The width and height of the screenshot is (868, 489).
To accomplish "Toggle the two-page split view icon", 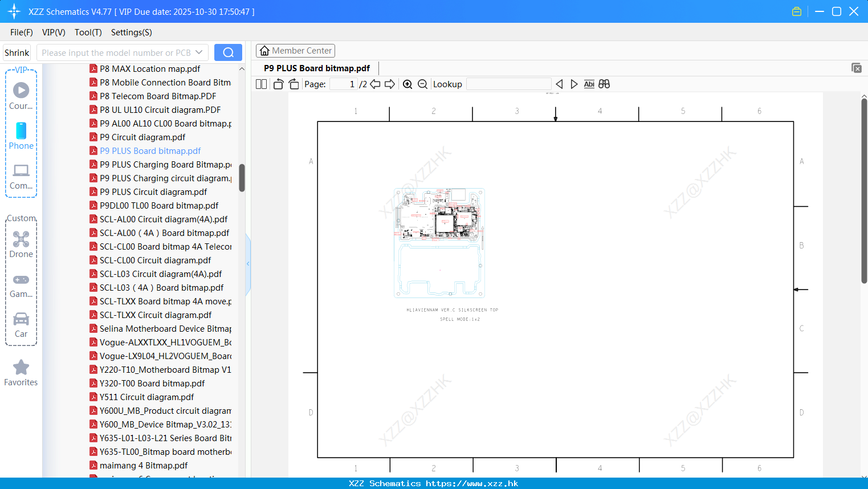I will tap(261, 84).
